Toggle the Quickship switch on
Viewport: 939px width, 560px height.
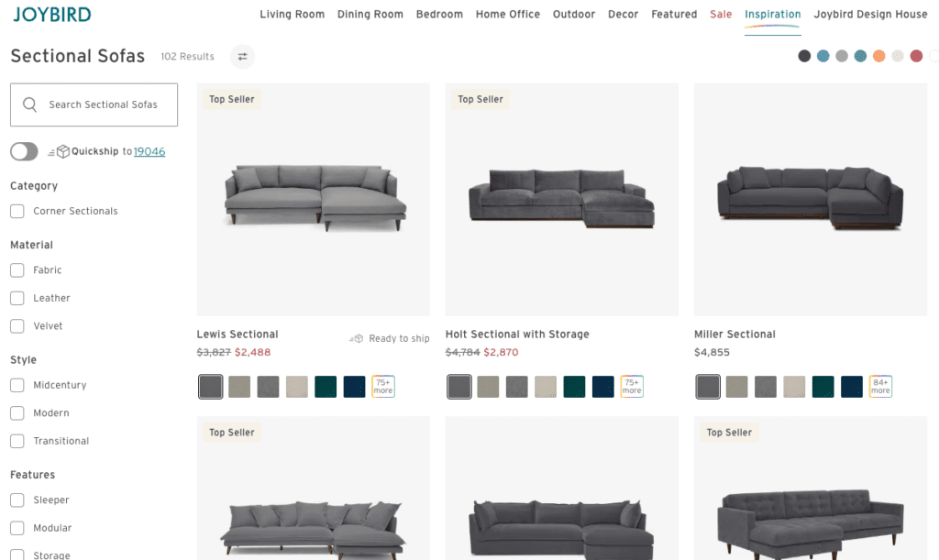point(24,152)
